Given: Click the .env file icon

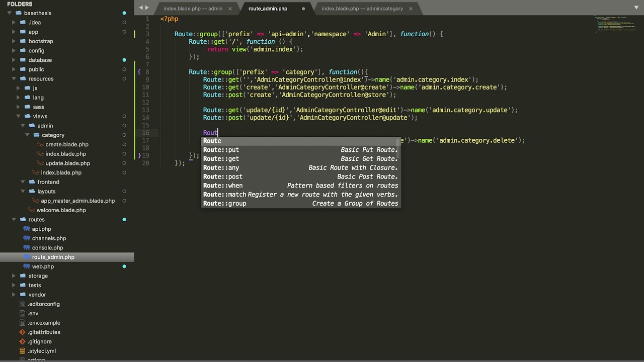Looking at the screenshot, I should [x=22, y=313].
